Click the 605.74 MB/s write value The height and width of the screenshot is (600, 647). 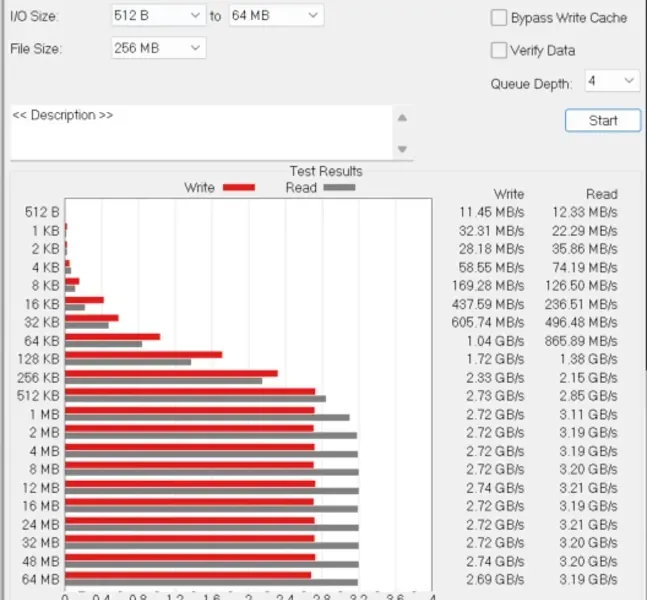(488, 322)
